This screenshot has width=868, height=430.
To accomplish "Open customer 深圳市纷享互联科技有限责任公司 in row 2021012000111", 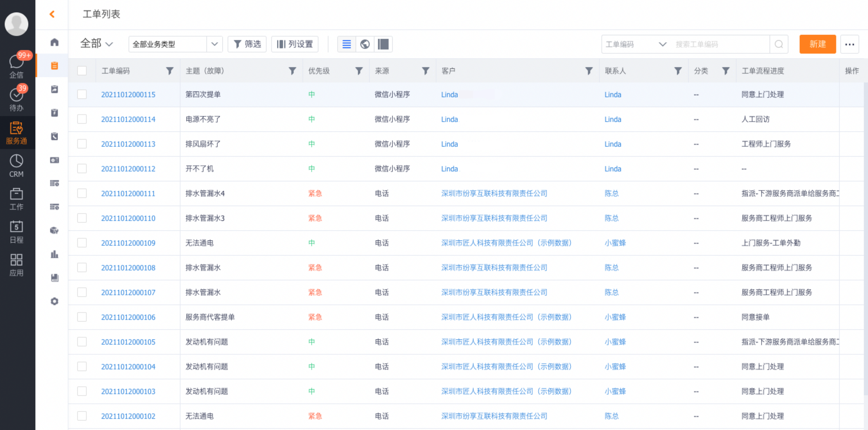I will (x=494, y=193).
